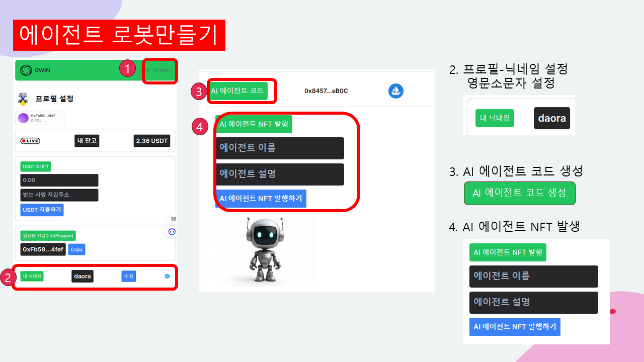Viewport: 644px width, 362px height.
Task: Click the OpenSea ship icon
Action: point(396,91)
